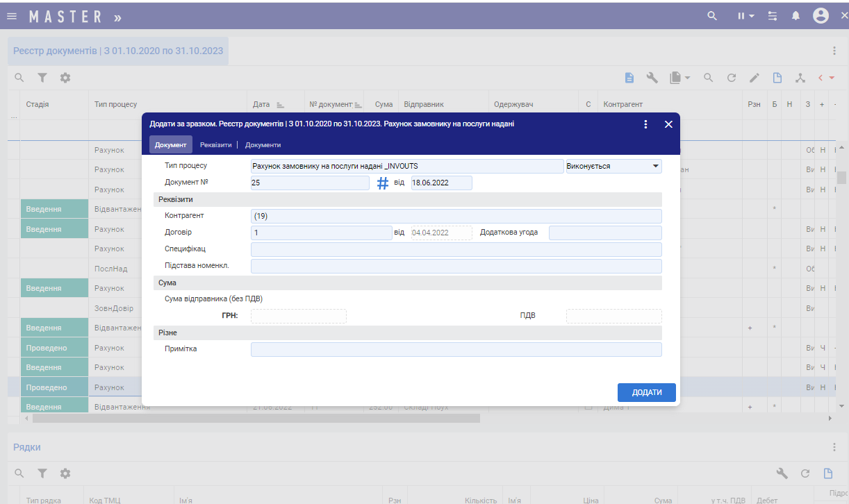The height and width of the screenshot is (504, 849).
Task: Click the Контрагент input field
Action: click(456, 216)
